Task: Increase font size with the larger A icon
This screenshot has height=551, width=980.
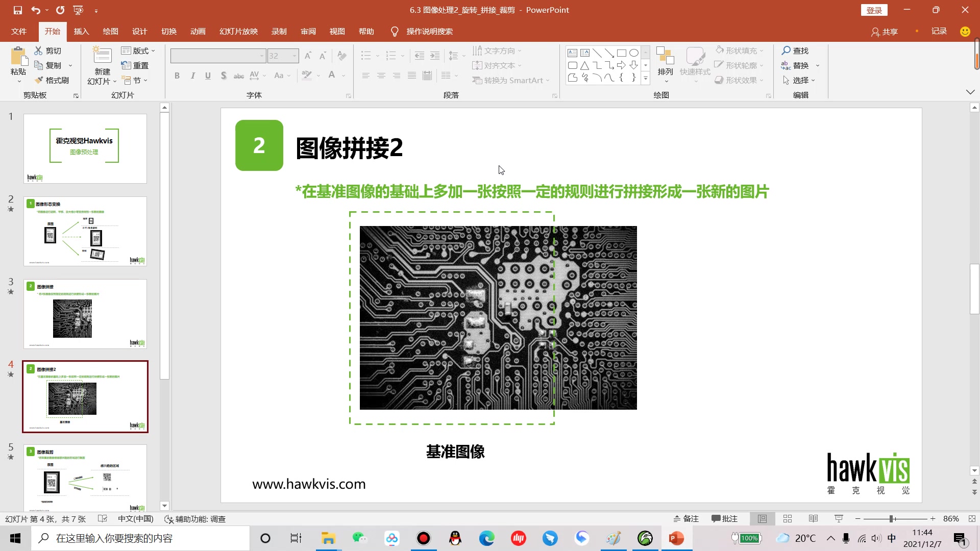Action: click(308, 56)
